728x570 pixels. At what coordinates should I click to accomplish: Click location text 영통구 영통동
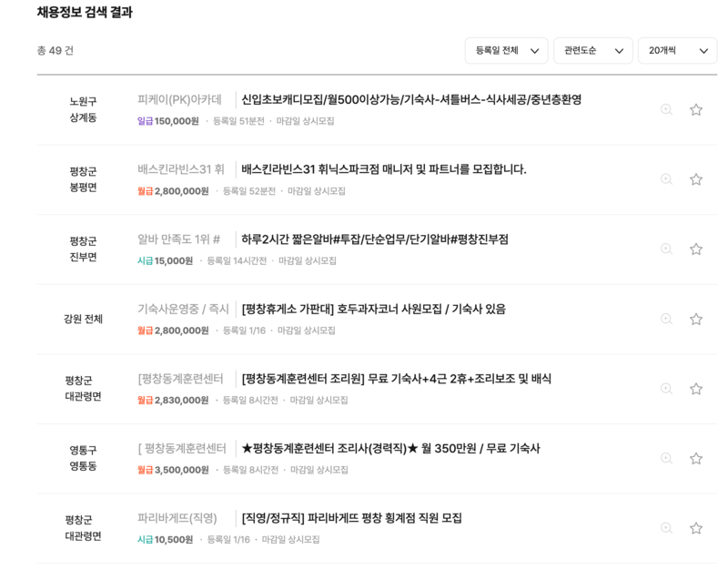(83, 458)
